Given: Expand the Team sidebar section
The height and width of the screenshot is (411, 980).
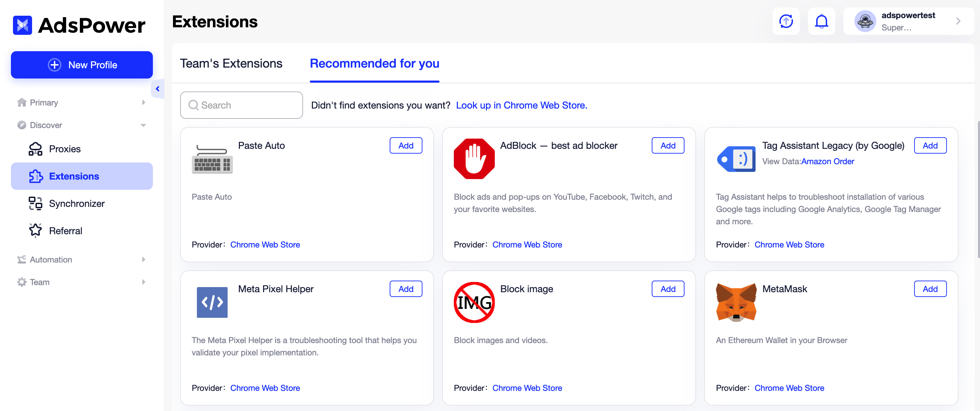Looking at the screenshot, I should 82,282.
